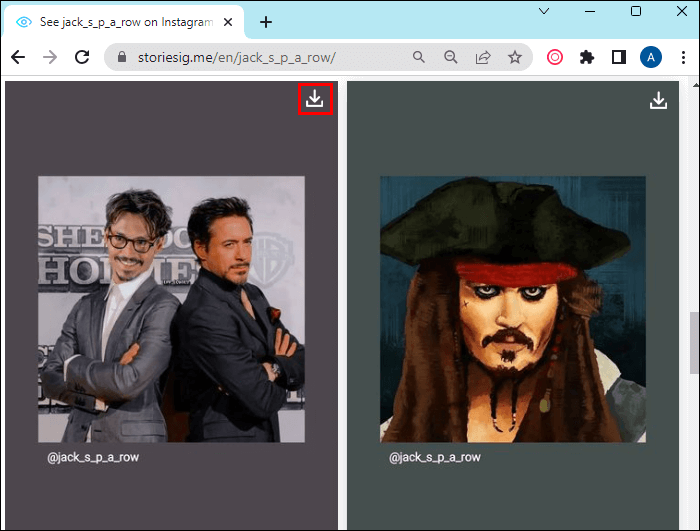Click the browser back arrow
This screenshot has width=700, height=531.
(x=18, y=57)
